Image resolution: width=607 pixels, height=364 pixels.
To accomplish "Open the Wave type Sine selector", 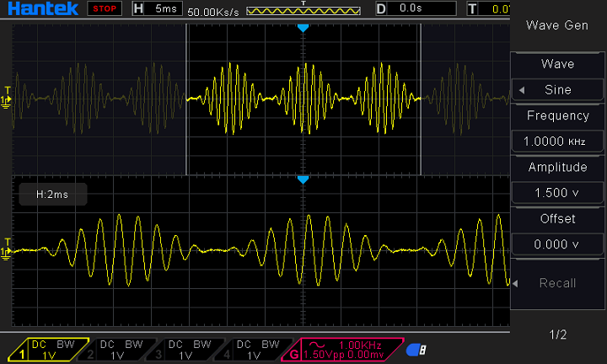I will pos(556,89).
